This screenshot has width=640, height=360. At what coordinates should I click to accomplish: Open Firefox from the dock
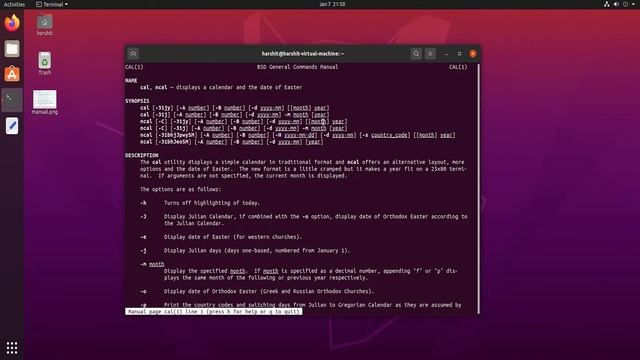12,23
